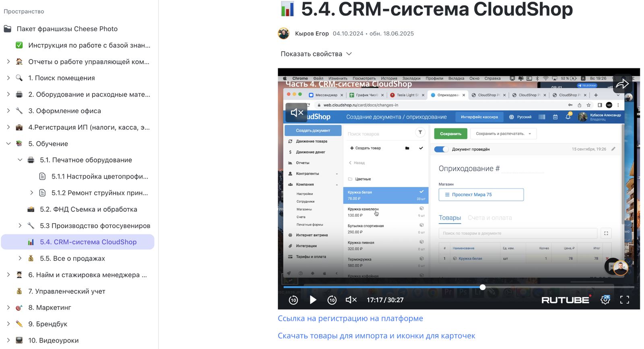Open the 5.5. Все о продажах page
This screenshot has width=644, height=349.
pyautogui.click(x=72, y=259)
